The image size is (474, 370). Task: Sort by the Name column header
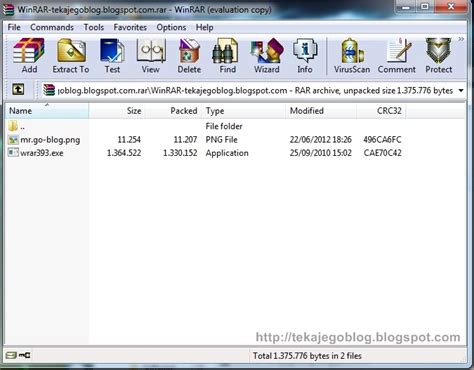coord(47,111)
